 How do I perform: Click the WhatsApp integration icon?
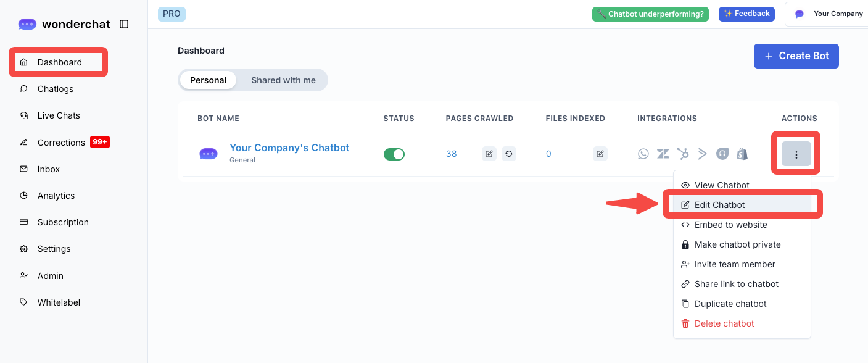tap(643, 154)
